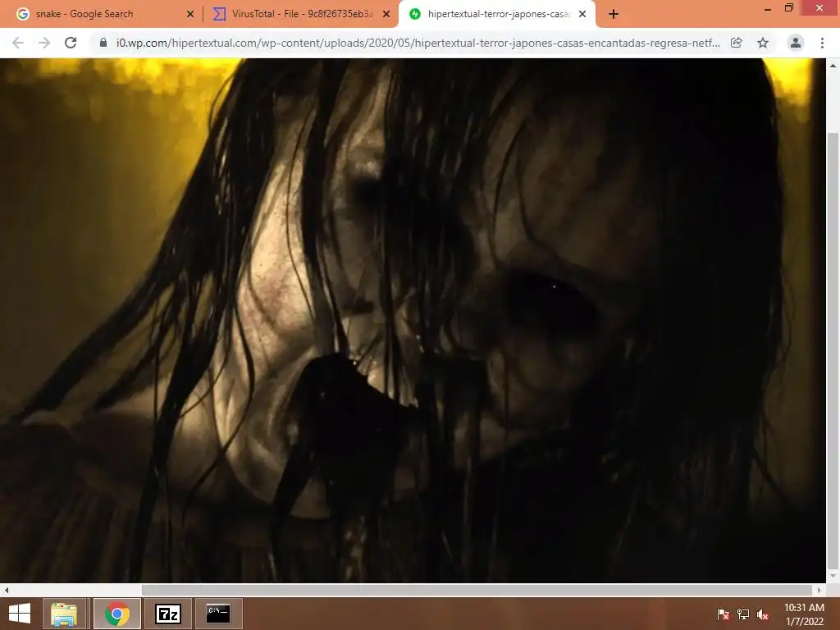This screenshot has height=630, width=840.
Task: Reload the current page
Action: pos(71,43)
